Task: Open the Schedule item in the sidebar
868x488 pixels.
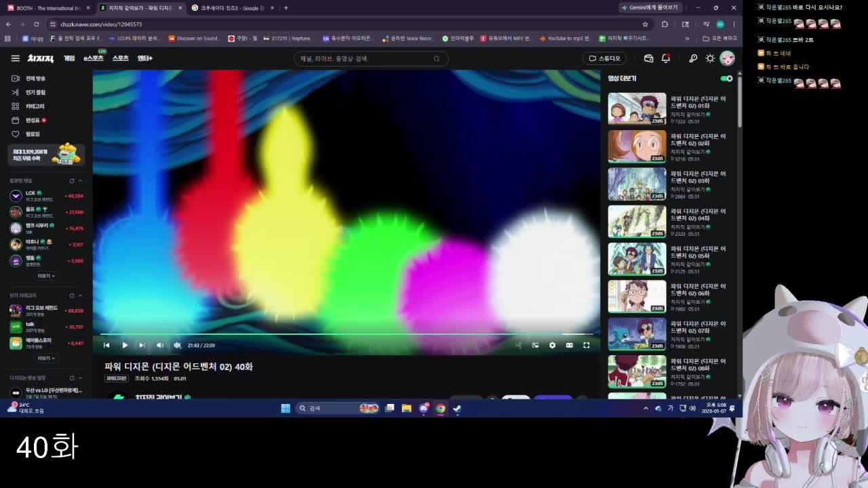Action: tap(29, 120)
